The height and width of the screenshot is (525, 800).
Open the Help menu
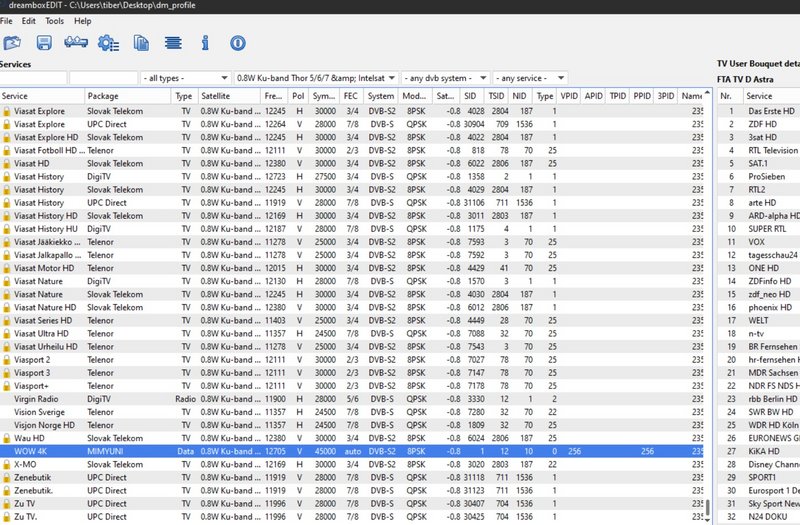(x=83, y=21)
